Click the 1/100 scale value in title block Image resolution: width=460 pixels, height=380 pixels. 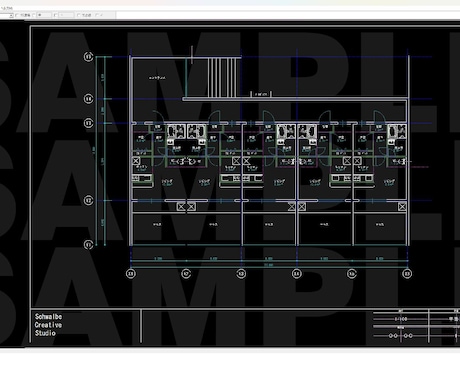point(401,319)
